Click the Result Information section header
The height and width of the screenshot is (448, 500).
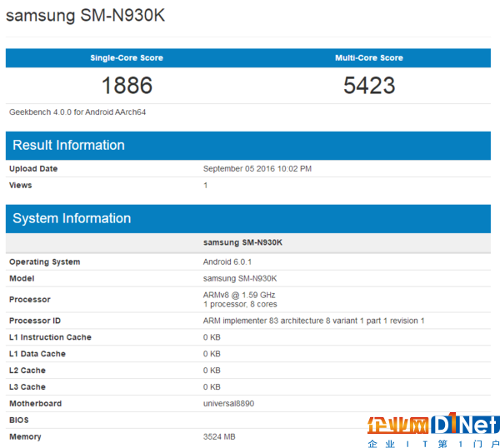tap(248, 145)
